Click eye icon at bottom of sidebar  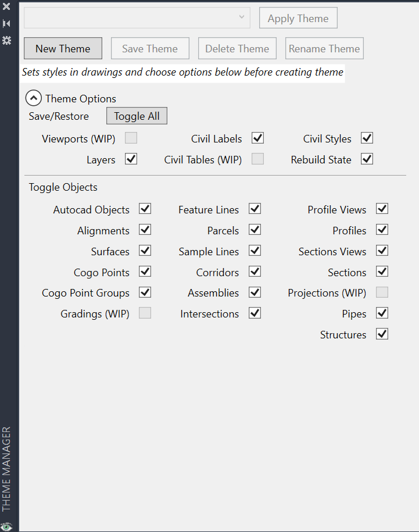tap(6, 526)
